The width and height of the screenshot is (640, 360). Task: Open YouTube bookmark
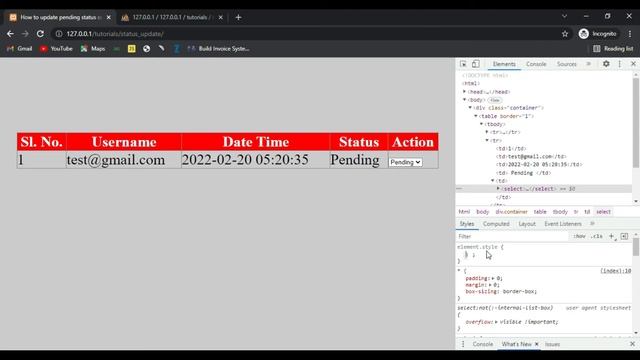pos(56,49)
